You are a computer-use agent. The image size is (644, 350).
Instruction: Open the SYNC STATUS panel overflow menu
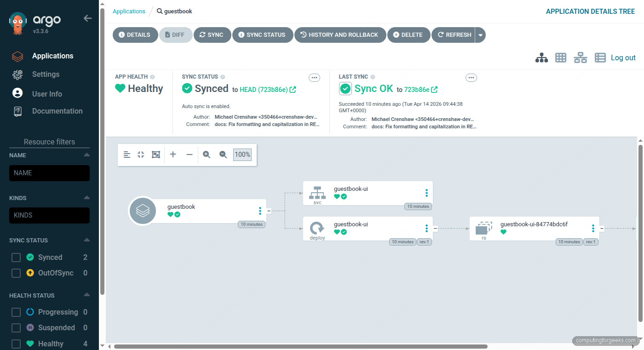click(x=314, y=77)
